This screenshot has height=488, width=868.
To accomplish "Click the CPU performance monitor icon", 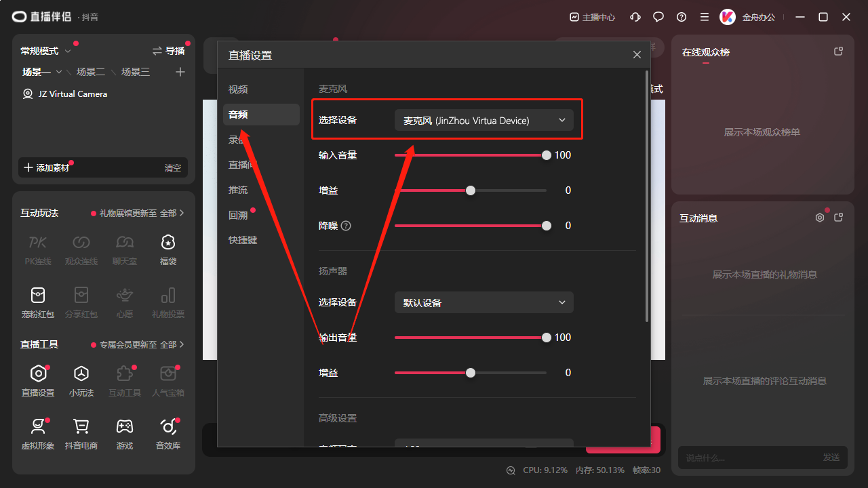I will [511, 470].
